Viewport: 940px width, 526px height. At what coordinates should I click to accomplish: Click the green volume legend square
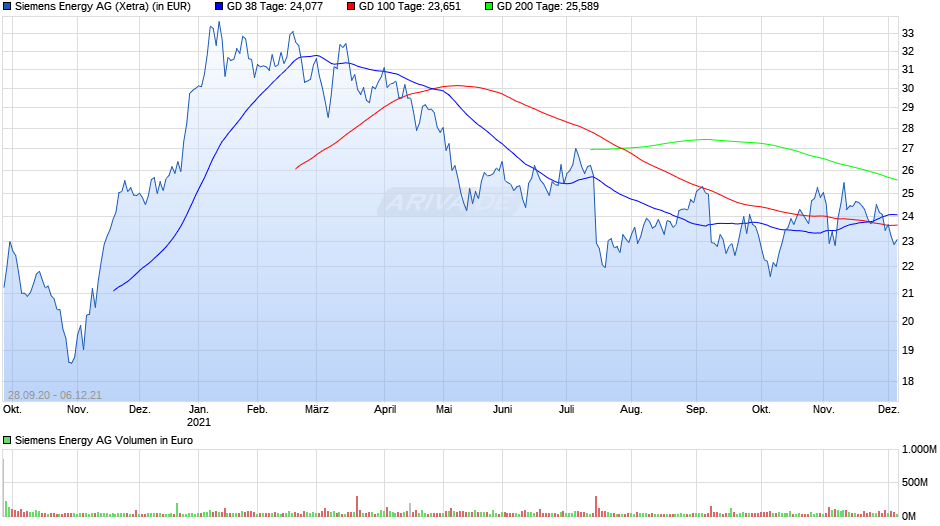pyautogui.click(x=7, y=440)
